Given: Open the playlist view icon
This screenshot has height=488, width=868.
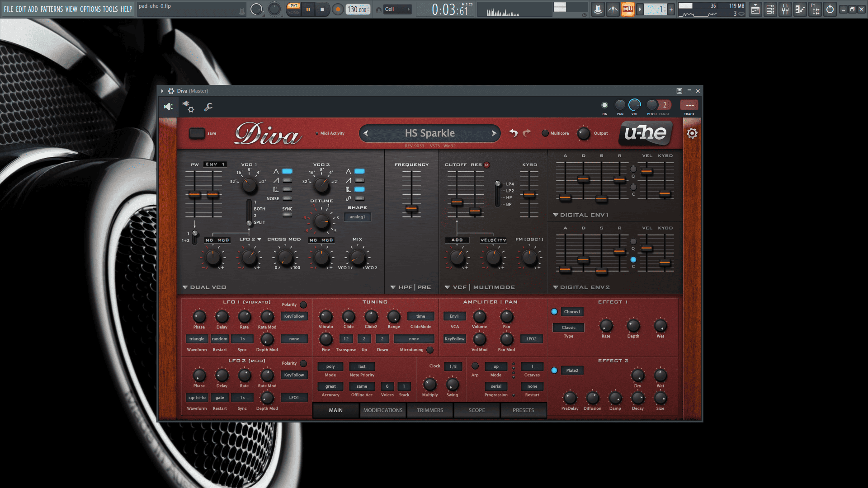Looking at the screenshot, I should click(755, 9).
